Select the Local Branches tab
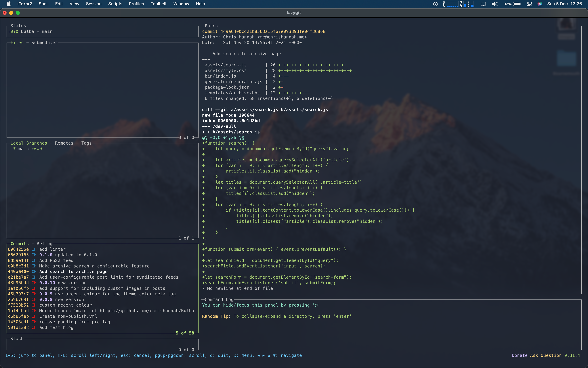588x368 pixels. tap(29, 143)
